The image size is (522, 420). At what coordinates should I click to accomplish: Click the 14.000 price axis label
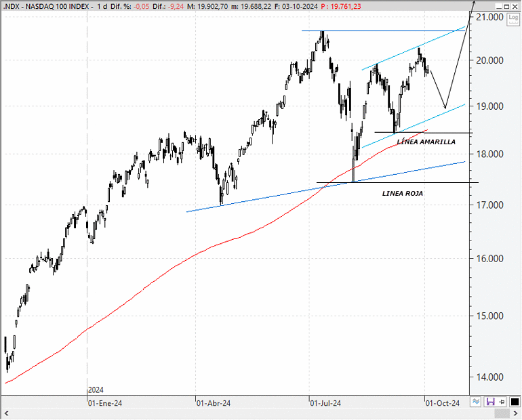(x=489, y=377)
